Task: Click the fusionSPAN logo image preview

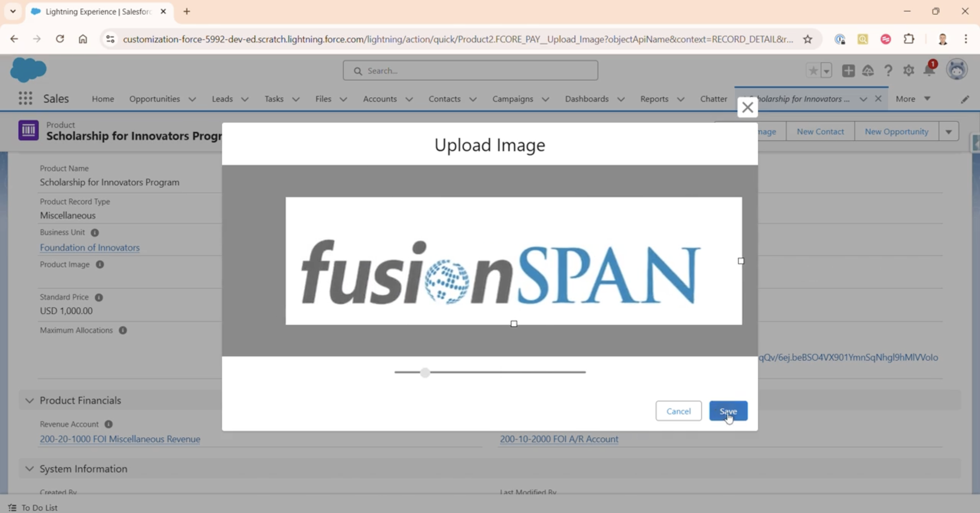Action: click(513, 261)
